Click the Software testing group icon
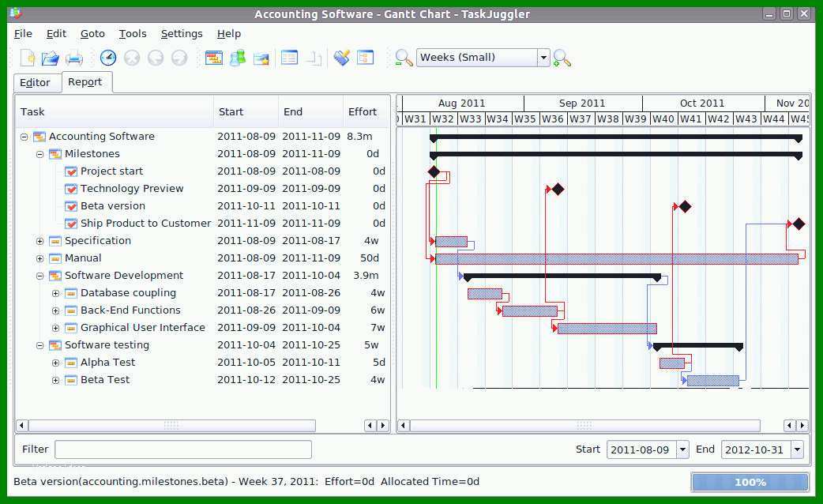This screenshot has height=504, width=823. (55, 345)
